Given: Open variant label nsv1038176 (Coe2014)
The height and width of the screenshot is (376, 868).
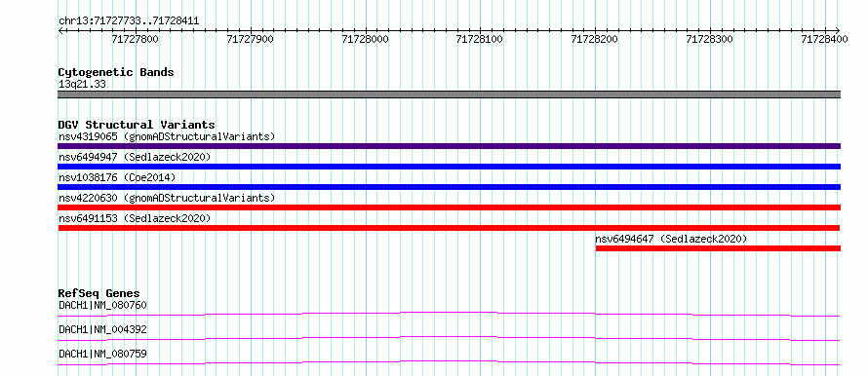Looking at the screenshot, I should pos(117,177).
